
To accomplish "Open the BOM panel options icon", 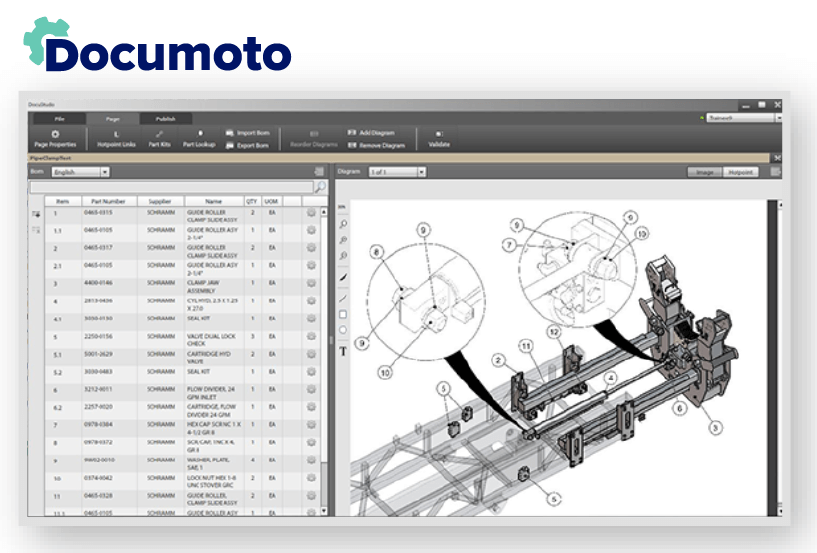I will click(x=319, y=171).
